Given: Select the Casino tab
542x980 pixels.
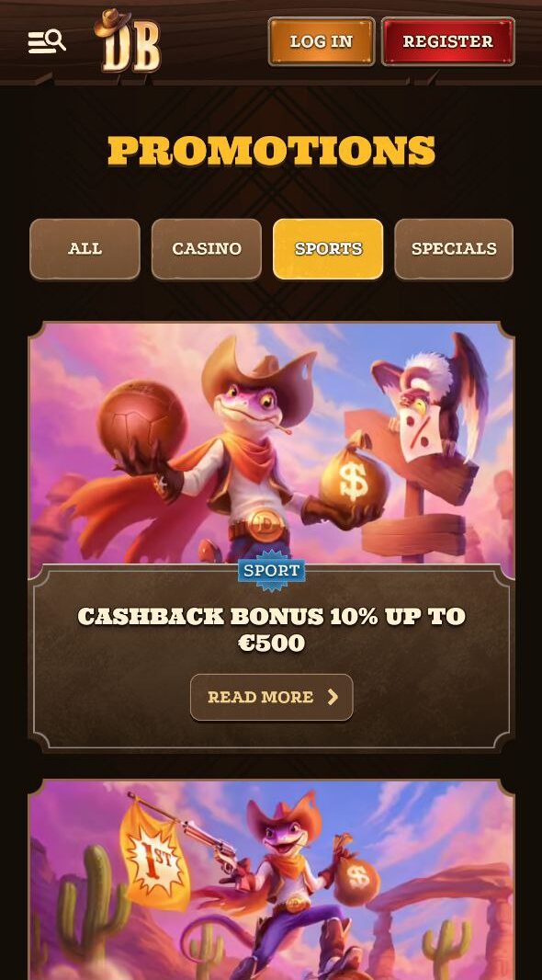Looking at the screenshot, I should click(x=207, y=249).
